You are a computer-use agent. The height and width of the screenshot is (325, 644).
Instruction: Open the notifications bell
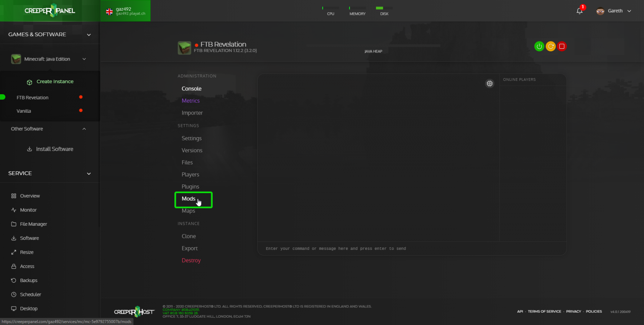pyautogui.click(x=580, y=11)
